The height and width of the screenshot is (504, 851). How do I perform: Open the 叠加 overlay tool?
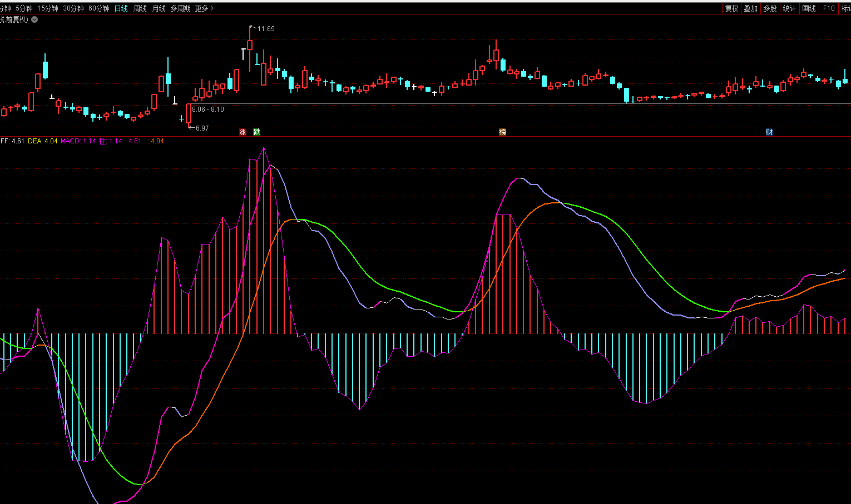(750, 8)
